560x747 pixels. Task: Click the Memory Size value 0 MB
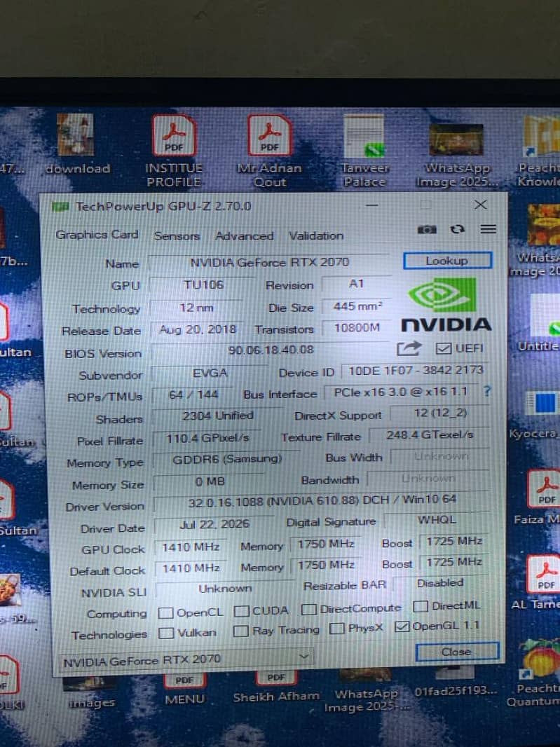[210, 481]
